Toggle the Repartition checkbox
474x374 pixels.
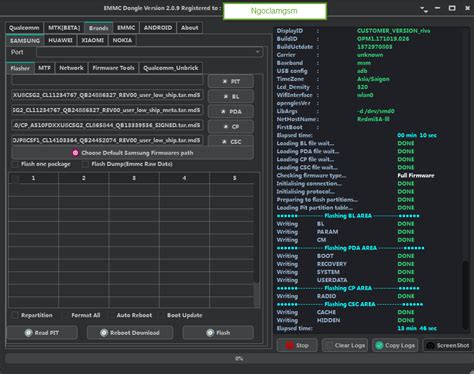coord(15,315)
